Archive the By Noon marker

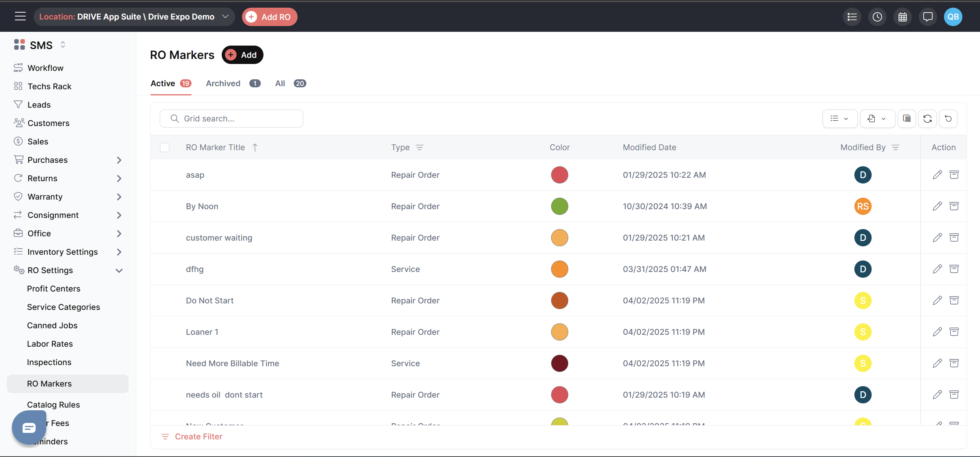[954, 206]
